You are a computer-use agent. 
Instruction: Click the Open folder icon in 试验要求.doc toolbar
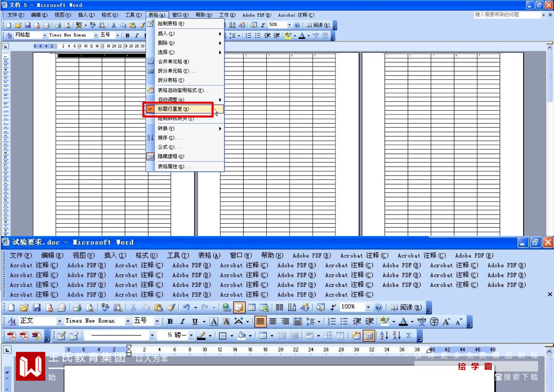point(24,307)
